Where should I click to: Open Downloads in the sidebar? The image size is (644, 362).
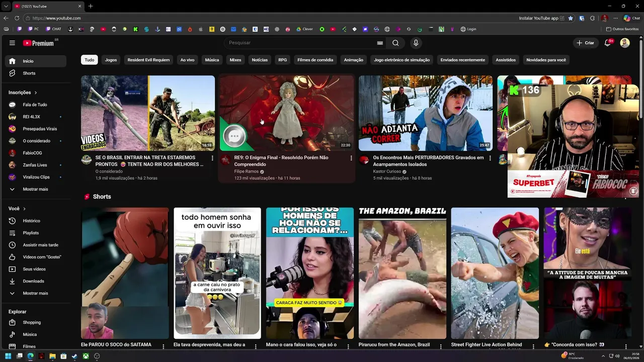(36, 281)
